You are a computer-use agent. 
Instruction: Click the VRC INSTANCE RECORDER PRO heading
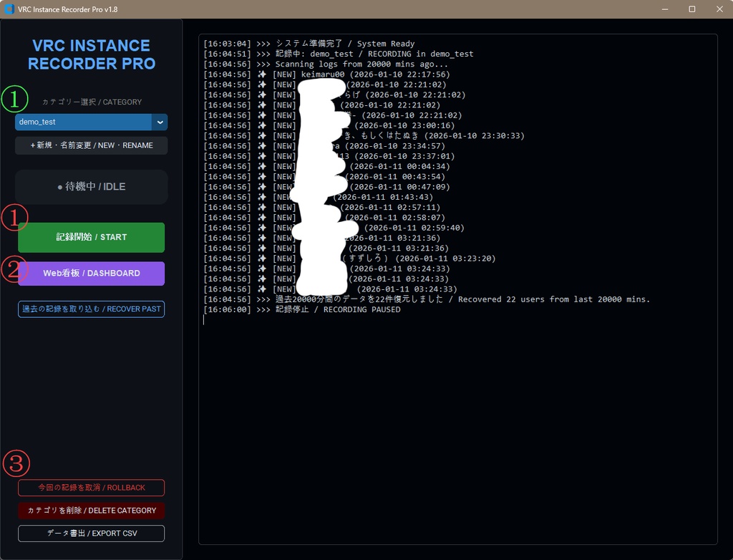tap(91, 54)
